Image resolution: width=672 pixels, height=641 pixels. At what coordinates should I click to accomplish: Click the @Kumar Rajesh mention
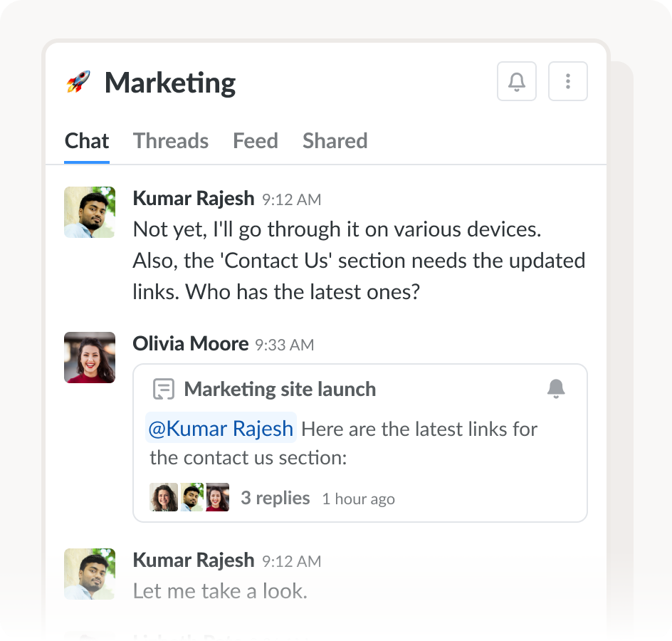coord(221,428)
